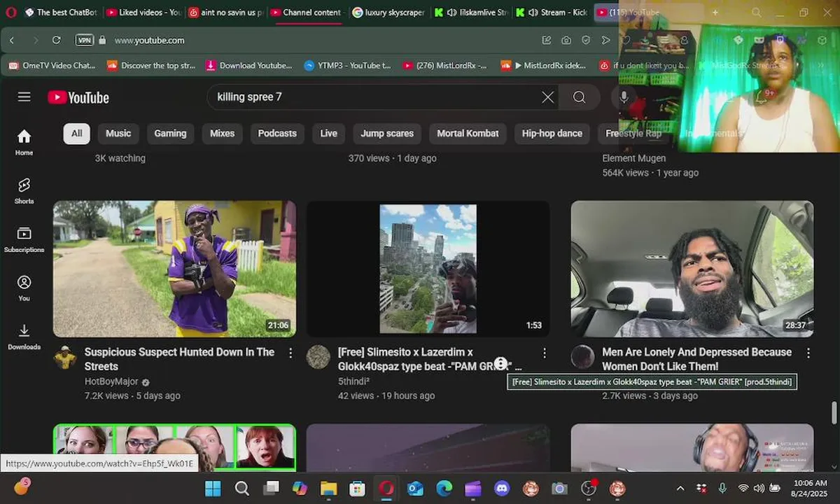Open title 'Suspicious Suspect Hunted Down In The Streets'

[179, 359]
